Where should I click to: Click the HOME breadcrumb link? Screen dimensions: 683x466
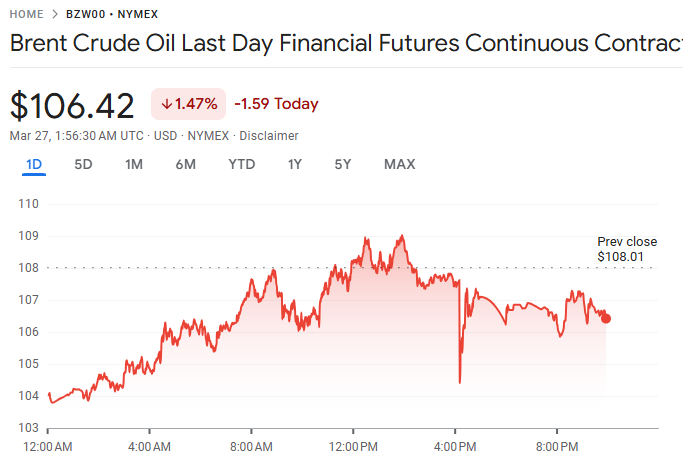pyautogui.click(x=28, y=15)
